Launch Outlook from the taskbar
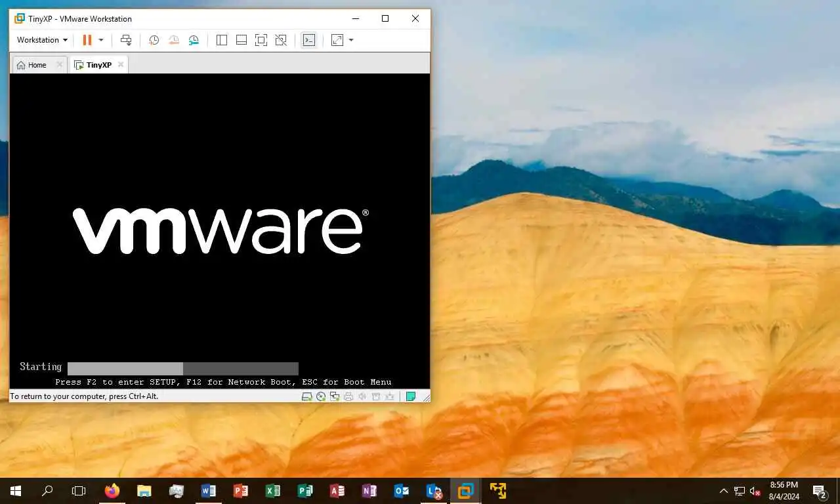The width and height of the screenshot is (840, 504). click(402, 491)
